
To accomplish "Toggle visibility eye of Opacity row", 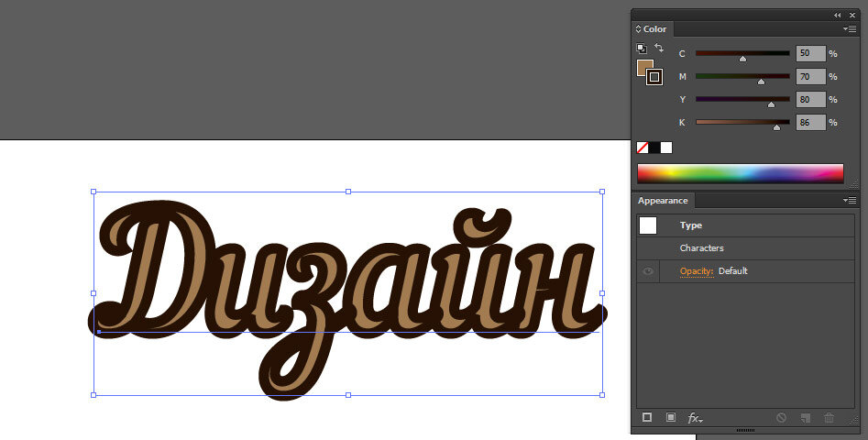I will click(x=648, y=271).
